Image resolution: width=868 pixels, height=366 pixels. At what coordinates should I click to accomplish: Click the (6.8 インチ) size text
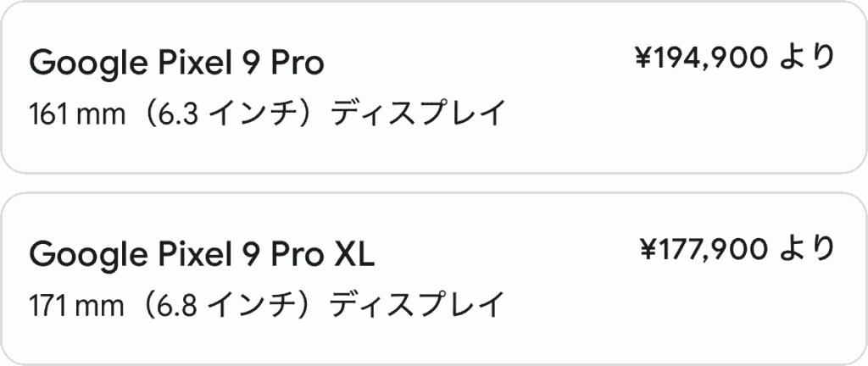point(228,304)
